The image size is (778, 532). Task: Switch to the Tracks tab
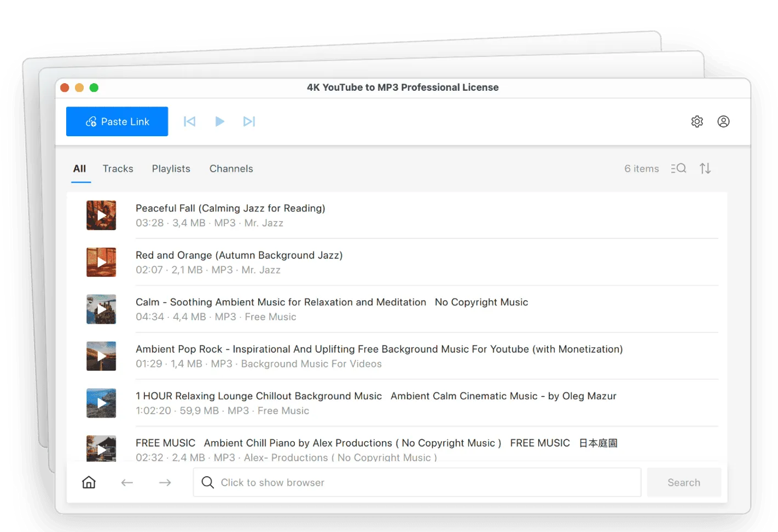coord(118,168)
